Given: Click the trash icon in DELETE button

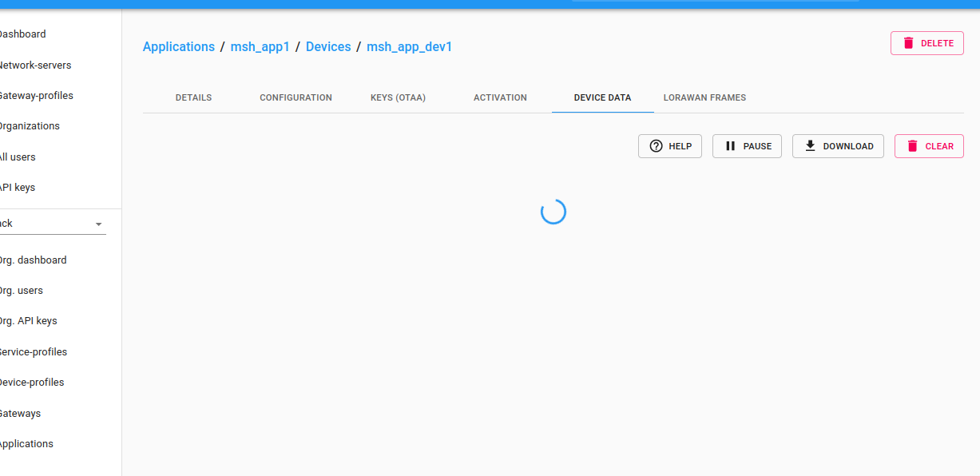Looking at the screenshot, I should (908, 43).
